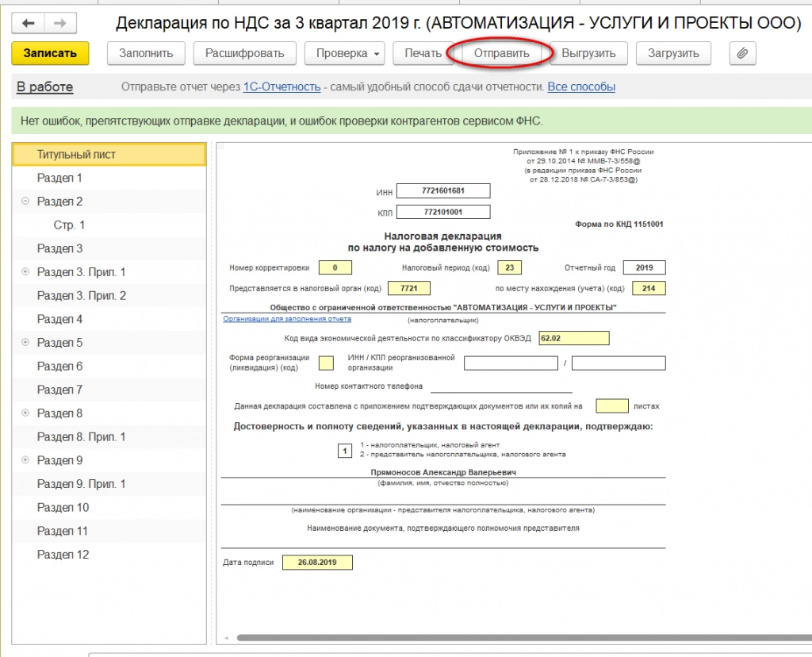Screen dimensions: 812x657
Task: Click the tax authority code field 7721
Action: (x=408, y=289)
